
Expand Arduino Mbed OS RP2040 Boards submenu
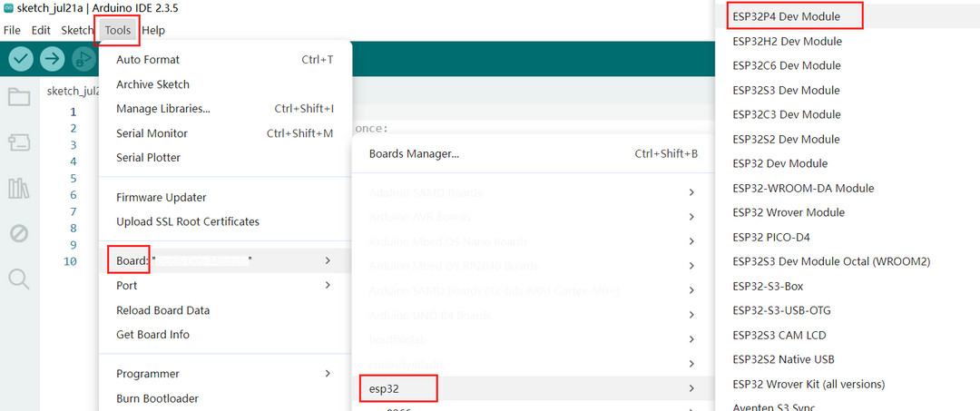534,266
